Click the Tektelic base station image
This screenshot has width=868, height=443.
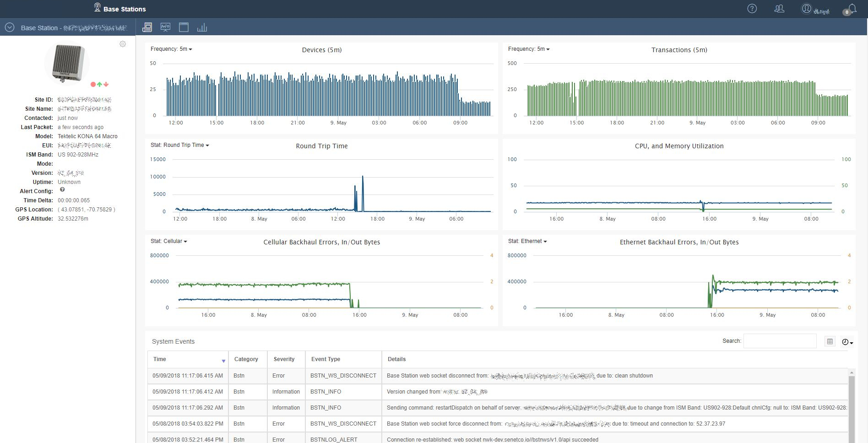click(68, 63)
